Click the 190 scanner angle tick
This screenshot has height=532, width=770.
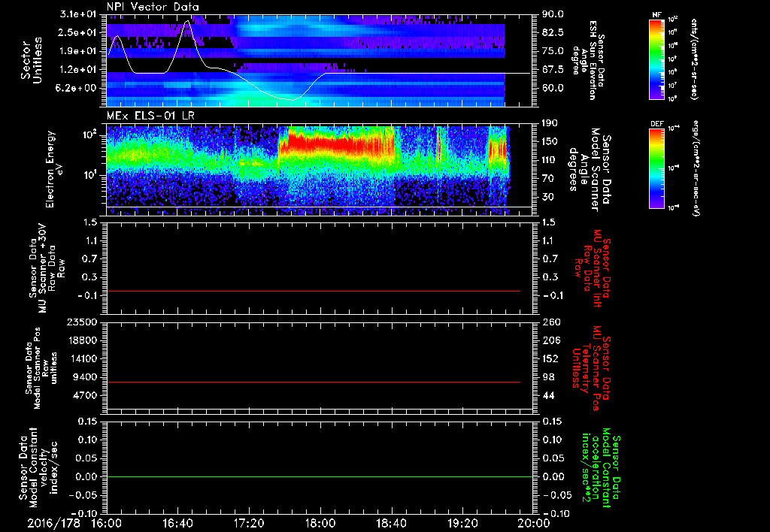[550, 123]
